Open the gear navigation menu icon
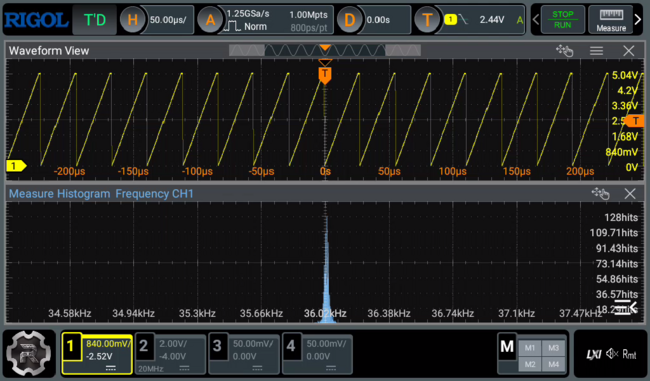Viewport: 650px width, 381px height. [29, 353]
